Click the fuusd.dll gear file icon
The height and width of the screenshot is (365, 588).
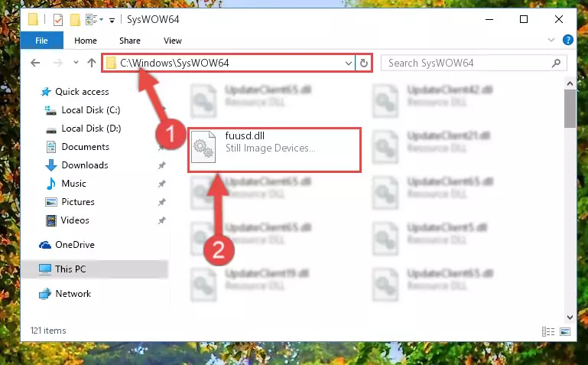click(203, 147)
